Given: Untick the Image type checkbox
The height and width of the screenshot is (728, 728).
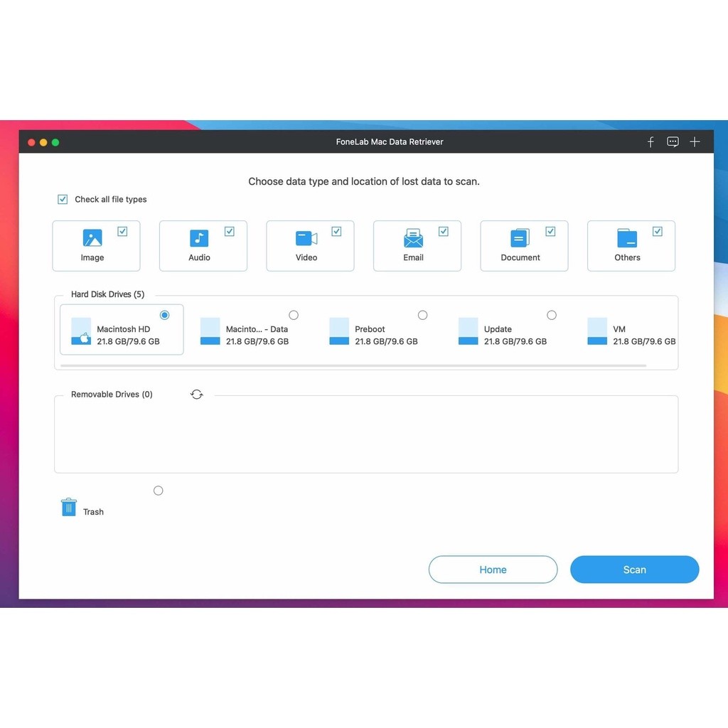Looking at the screenshot, I should (x=122, y=231).
